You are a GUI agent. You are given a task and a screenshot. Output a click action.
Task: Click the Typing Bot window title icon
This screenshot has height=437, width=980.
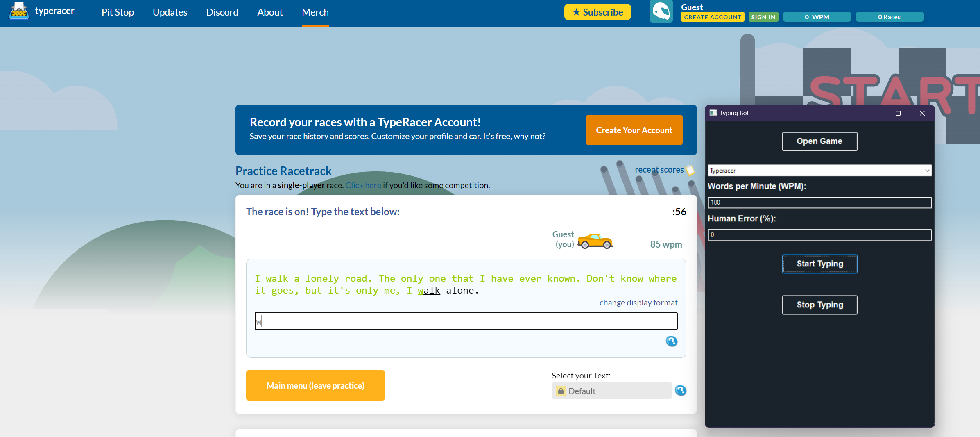click(x=713, y=113)
